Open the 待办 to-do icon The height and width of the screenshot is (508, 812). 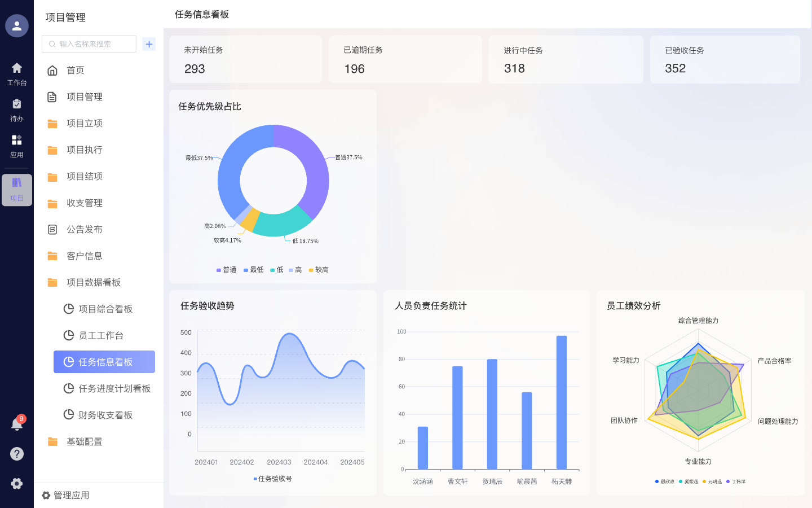click(x=17, y=108)
